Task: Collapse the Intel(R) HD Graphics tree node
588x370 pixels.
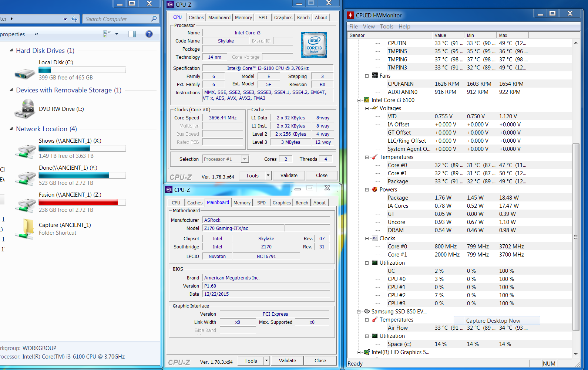Action: pos(359,352)
